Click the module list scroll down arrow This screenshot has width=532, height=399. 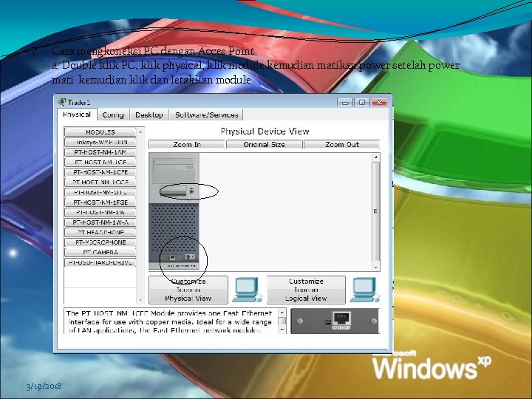140,300
